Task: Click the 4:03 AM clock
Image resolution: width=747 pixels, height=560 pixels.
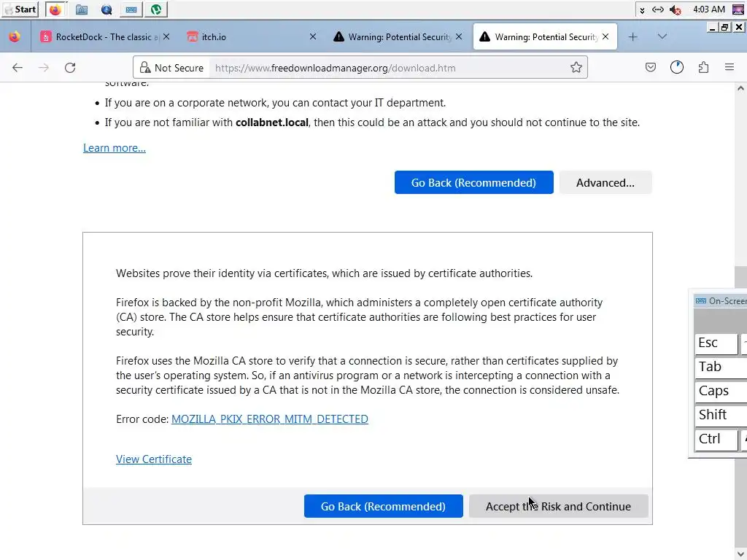Action: click(x=709, y=9)
